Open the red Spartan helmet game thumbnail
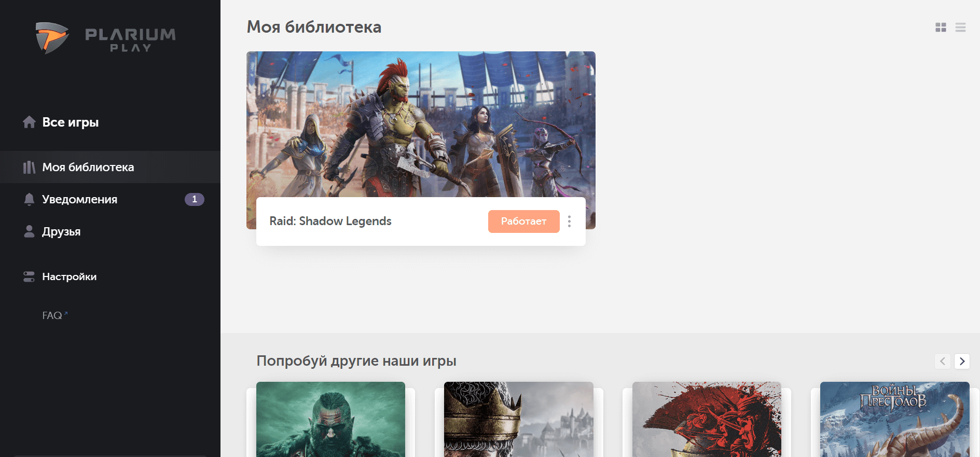980x457 pixels. tap(706, 419)
